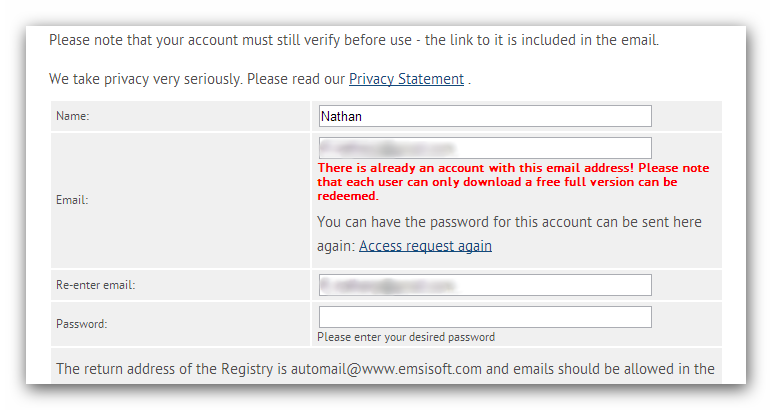The height and width of the screenshot is (410, 772).
Task: Focus the Name field containing Nathan
Action: 485,116
